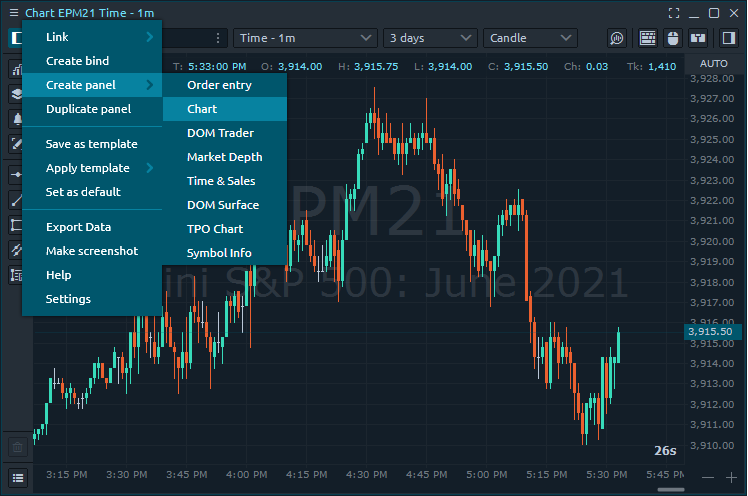Select DOM Trader from submenu
This screenshot has height=496, width=748.
pyautogui.click(x=220, y=133)
